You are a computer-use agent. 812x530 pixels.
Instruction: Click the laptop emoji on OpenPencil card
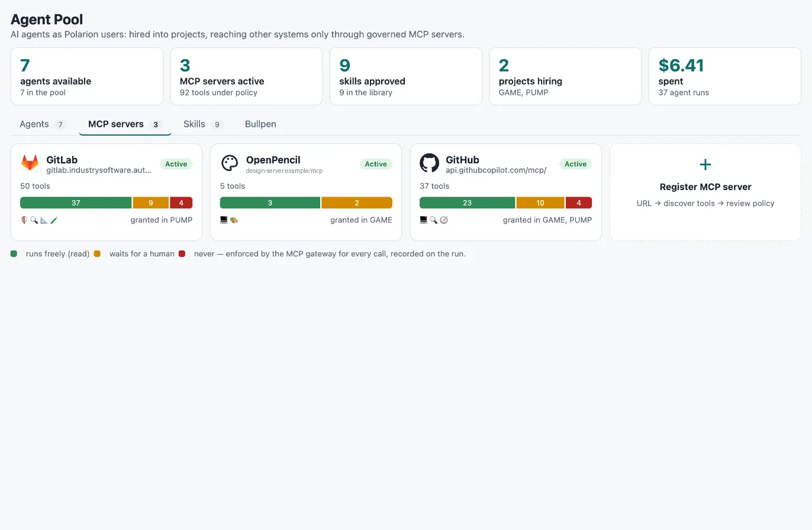(x=224, y=220)
